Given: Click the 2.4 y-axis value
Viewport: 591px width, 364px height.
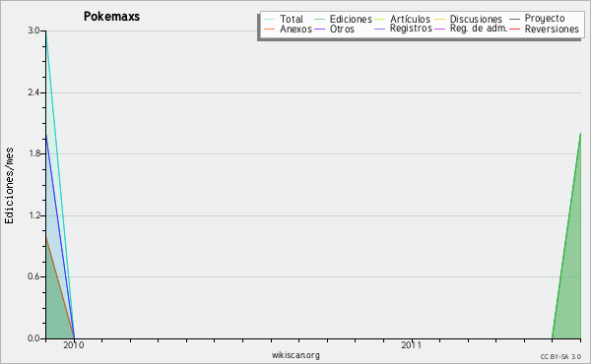Looking at the screenshot, I should point(33,92).
